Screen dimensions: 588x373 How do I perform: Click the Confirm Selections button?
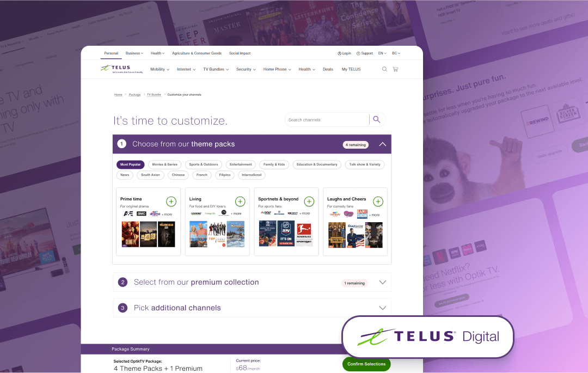click(x=366, y=364)
